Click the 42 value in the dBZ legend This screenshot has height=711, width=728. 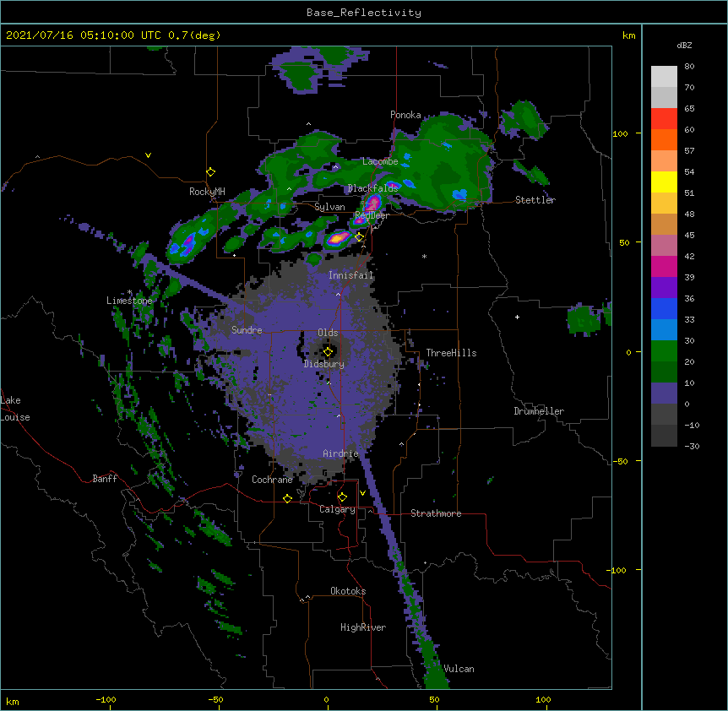click(x=689, y=256)
